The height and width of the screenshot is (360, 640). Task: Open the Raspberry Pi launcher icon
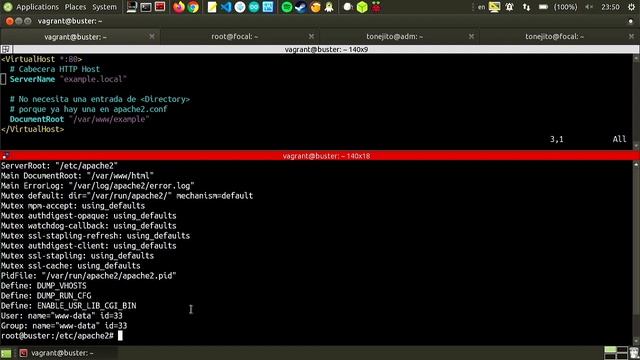tap(376, 7)
